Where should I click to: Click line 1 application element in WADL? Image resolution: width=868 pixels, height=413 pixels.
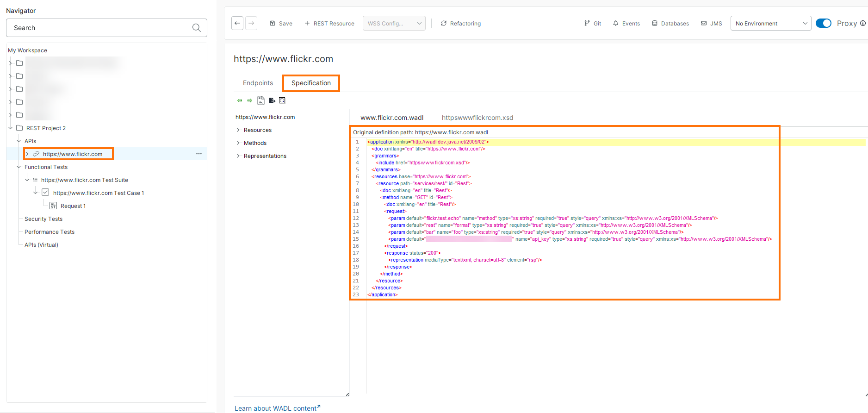tap(428, 142)
